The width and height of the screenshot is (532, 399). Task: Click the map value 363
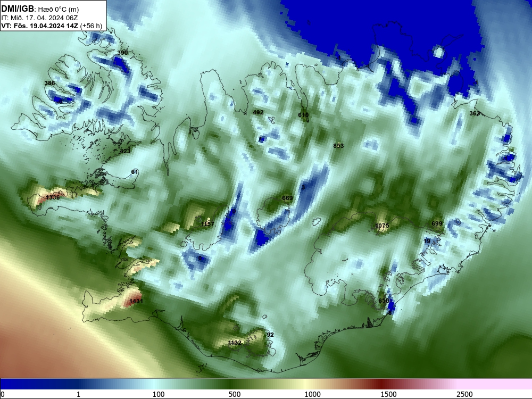click(475, 113)
